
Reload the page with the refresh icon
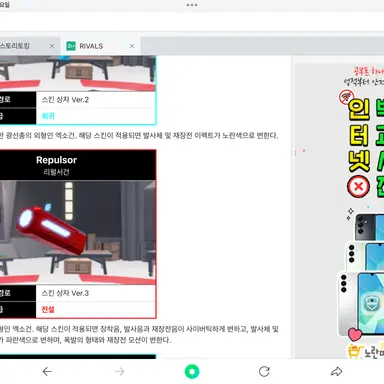point(264,371)
